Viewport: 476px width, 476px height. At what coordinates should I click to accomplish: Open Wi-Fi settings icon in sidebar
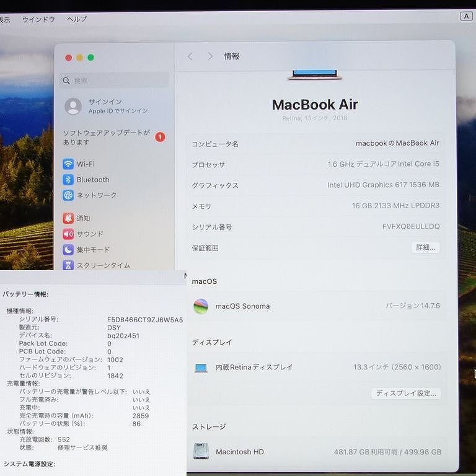click(x=68, y=164)
